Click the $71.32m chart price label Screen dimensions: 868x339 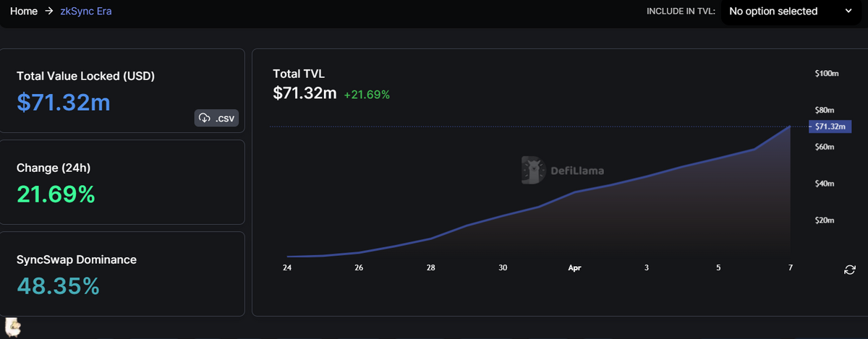click(x=830, y=126)
